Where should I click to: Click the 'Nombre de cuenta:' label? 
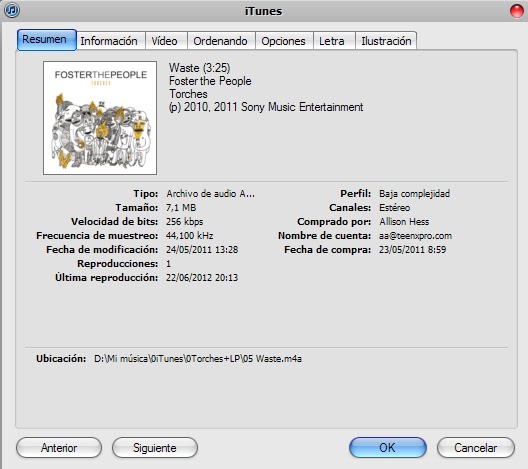click(x=324, y=236)
